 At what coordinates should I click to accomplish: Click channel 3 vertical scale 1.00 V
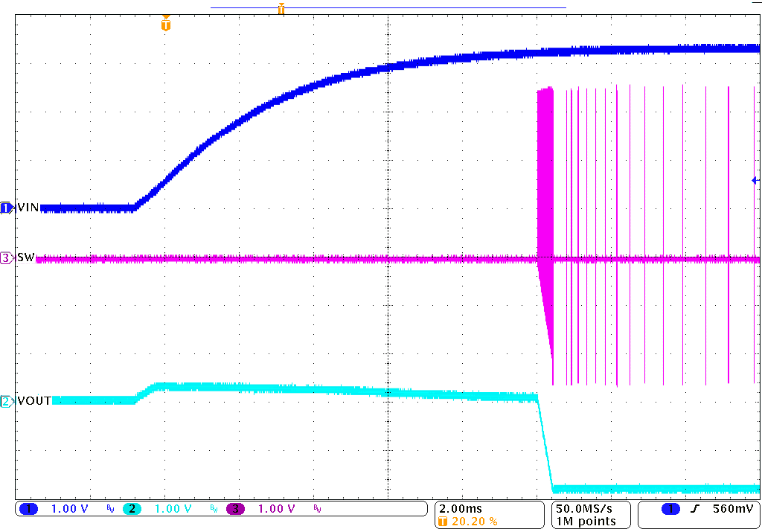point(276,509)
